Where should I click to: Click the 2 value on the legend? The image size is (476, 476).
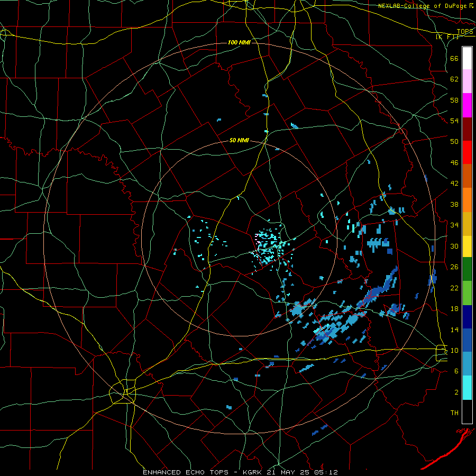tap(456, 392)
